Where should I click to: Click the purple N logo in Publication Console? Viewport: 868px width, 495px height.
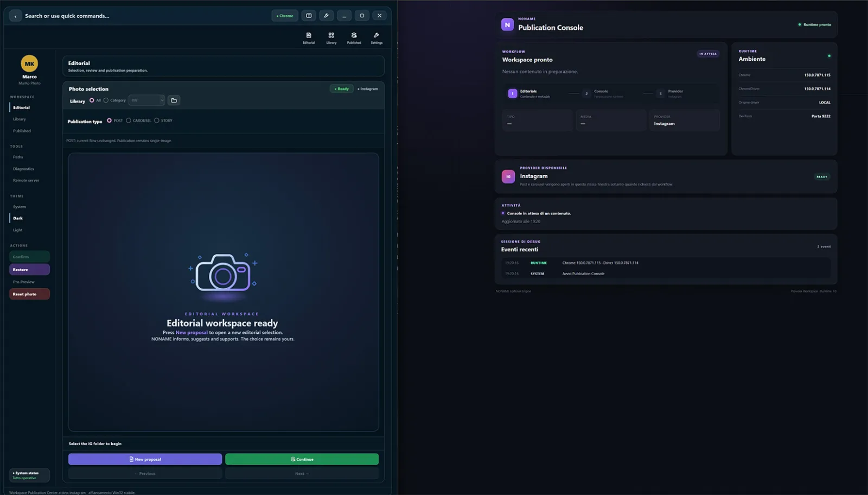(x=507, y=24)
